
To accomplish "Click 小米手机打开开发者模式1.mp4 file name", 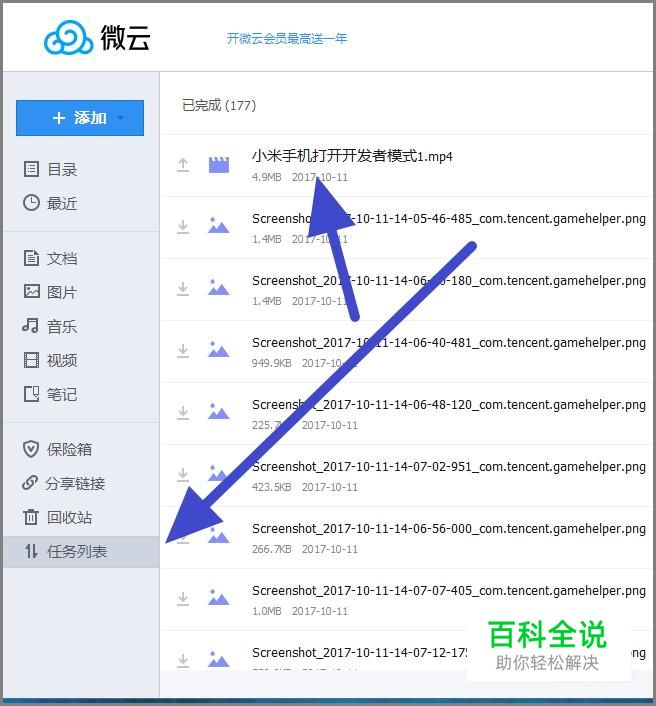I will pyautogui.click(x=352, y=156).
